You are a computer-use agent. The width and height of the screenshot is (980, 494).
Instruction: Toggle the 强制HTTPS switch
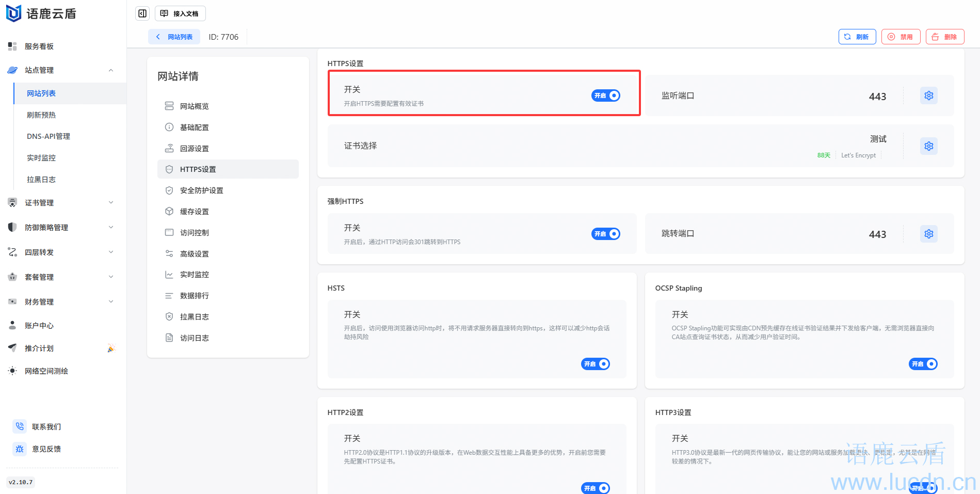(605, 234)
